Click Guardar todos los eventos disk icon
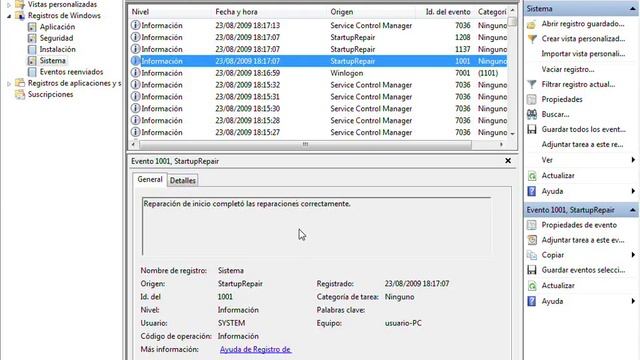 [532, 129]
